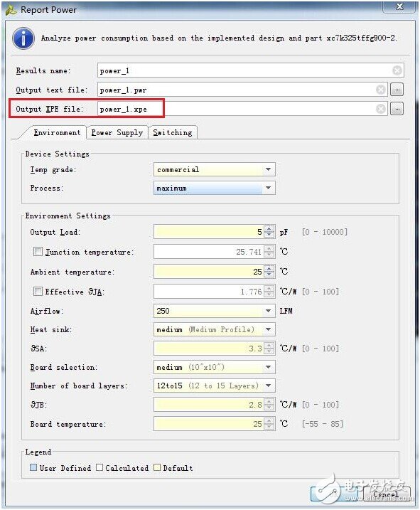
Task: Browse for Output XPE file location
Action: 397,109
